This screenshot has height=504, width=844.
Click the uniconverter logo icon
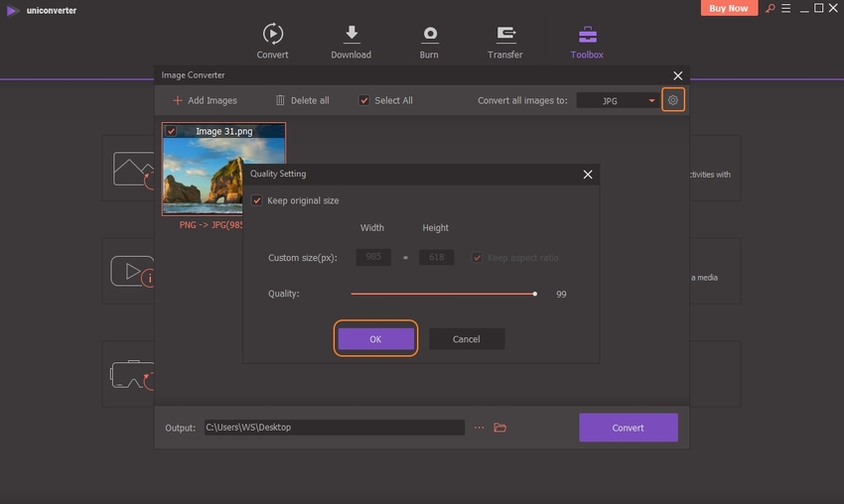click(x=11, y=10)
